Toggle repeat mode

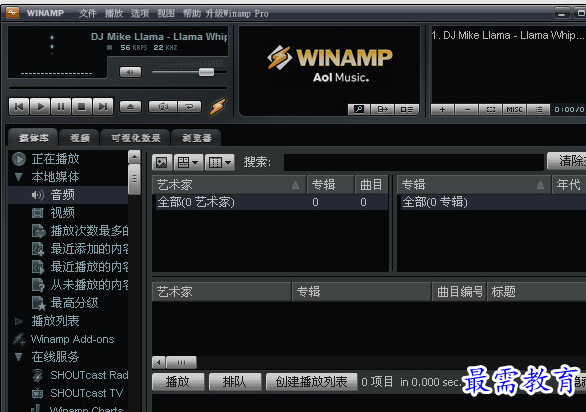point(189,107)
